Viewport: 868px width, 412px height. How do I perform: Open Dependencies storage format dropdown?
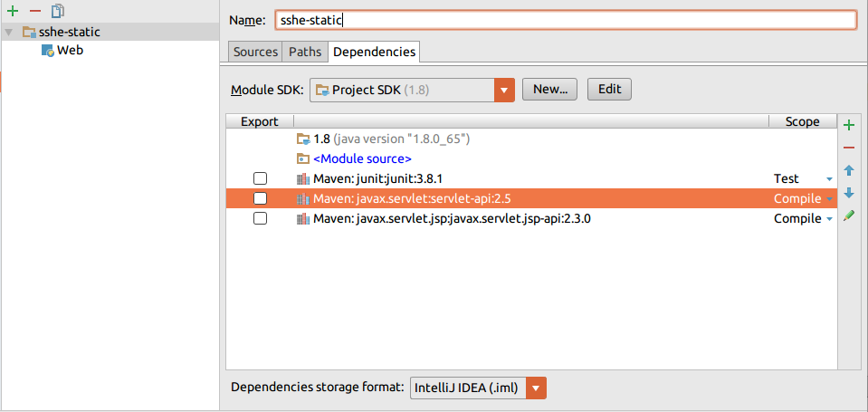[537, 388]
